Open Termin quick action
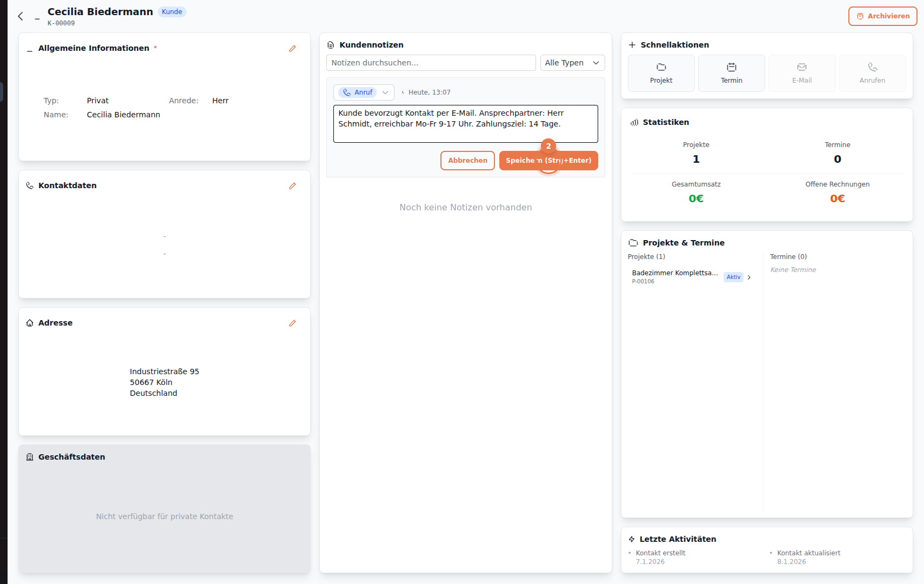 pos(731,74)
